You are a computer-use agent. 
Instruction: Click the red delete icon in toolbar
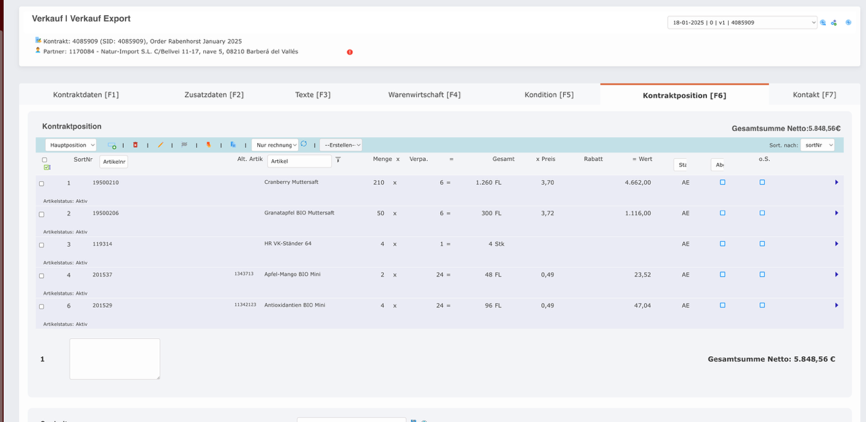tap(135, 145)
